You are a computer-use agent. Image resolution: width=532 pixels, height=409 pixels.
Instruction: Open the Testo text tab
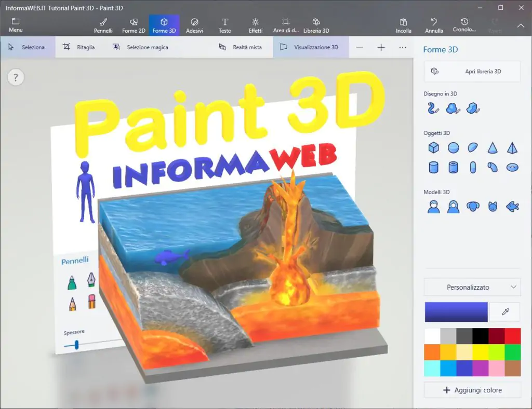[x=224, y=26]
